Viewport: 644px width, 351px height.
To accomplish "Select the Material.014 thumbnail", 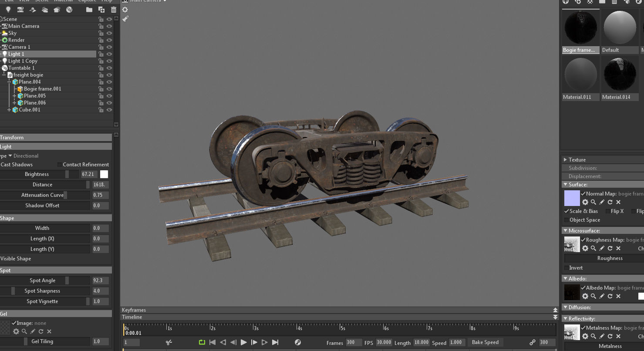I will point(620,78).
